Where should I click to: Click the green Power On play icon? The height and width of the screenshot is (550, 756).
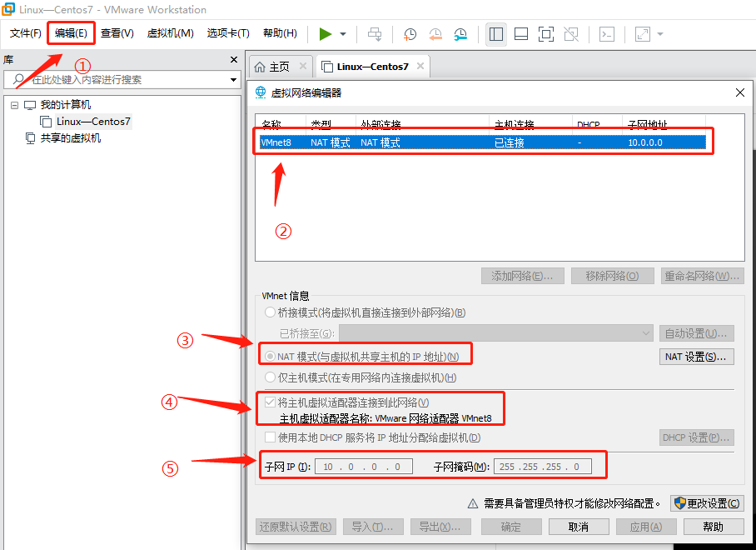tap(326, 34)
